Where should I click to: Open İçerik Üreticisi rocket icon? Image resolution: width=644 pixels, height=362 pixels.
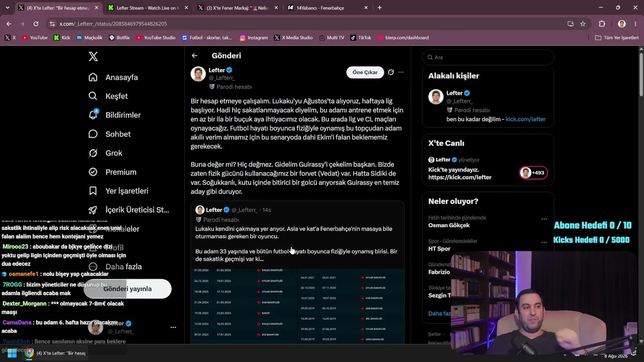93,210
